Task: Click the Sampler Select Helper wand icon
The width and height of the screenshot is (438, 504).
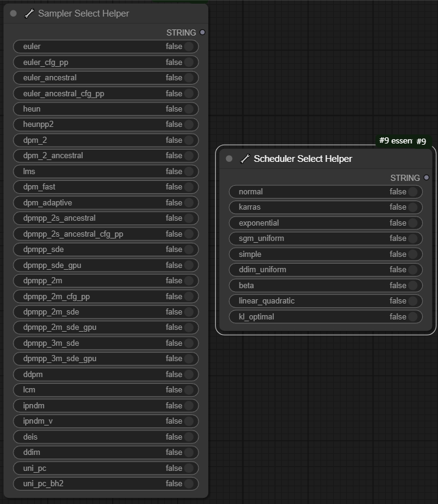Action: (x=29, y=13)
